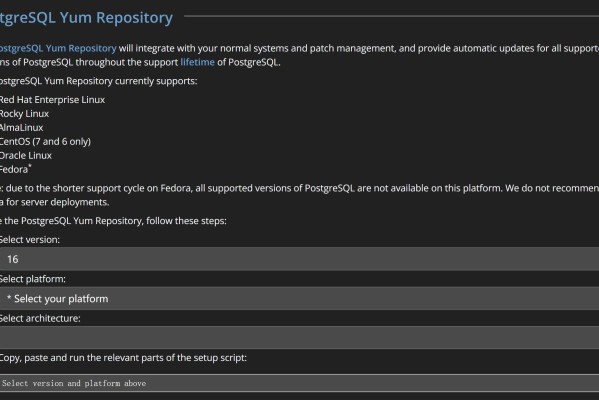Screen dimensions: 599x400
Task: Click the 'CentOS (7 and 6 only)' item
Action: click(x=45, y=142)
